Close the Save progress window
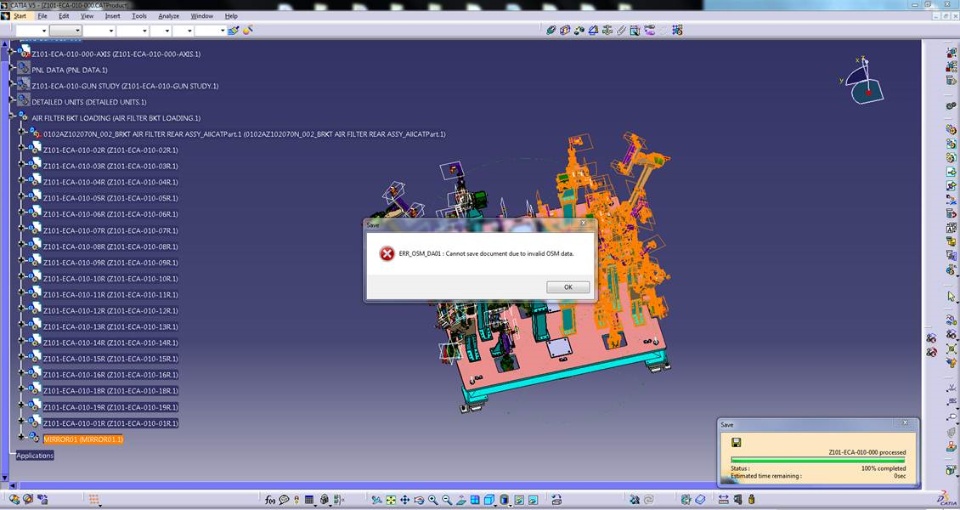This screenshot has width=960, height=510. tap(905, 423)
